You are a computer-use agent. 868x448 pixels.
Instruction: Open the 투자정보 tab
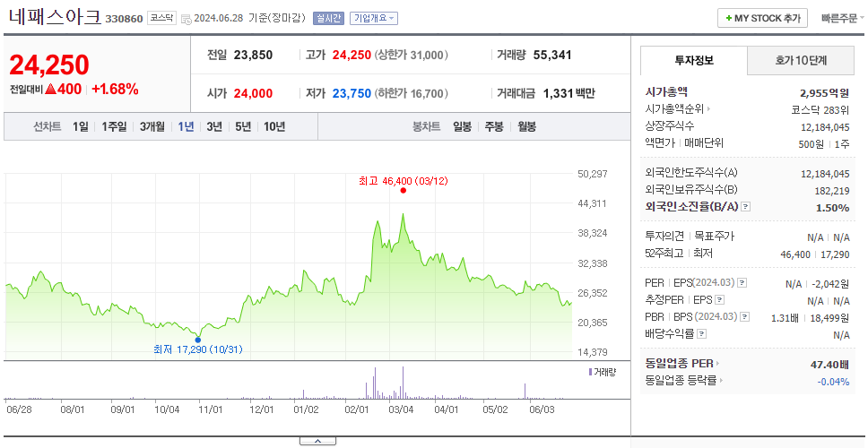[694, 60]
